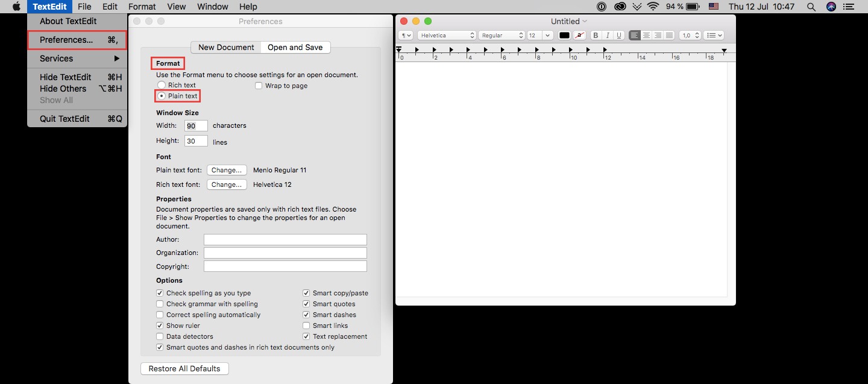The height and width of the screenshot is (384, 868).
Task: Open the font size 12 dropdown arrow
Action: 548,36
